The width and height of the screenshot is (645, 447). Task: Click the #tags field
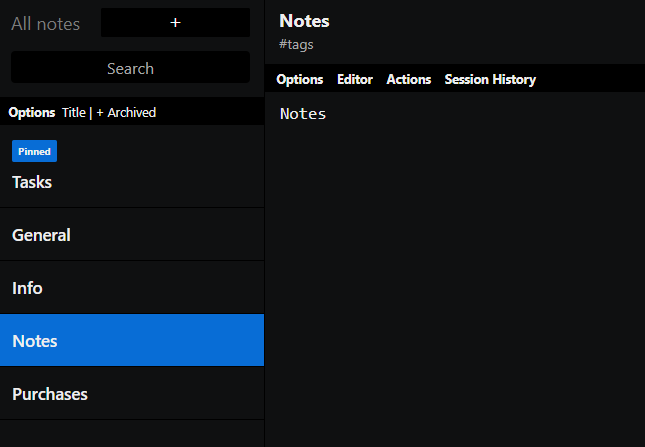pos(296,44)
